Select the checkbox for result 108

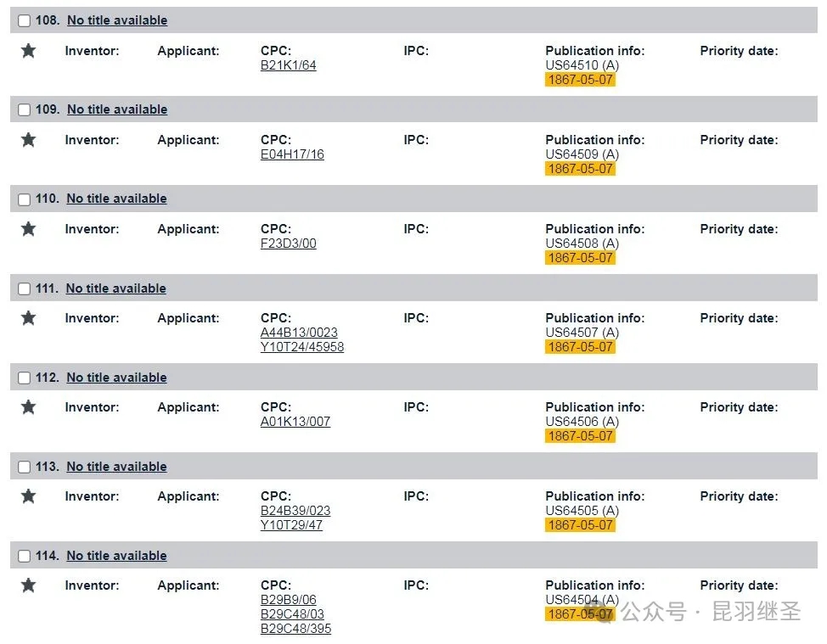pos(25,20)
